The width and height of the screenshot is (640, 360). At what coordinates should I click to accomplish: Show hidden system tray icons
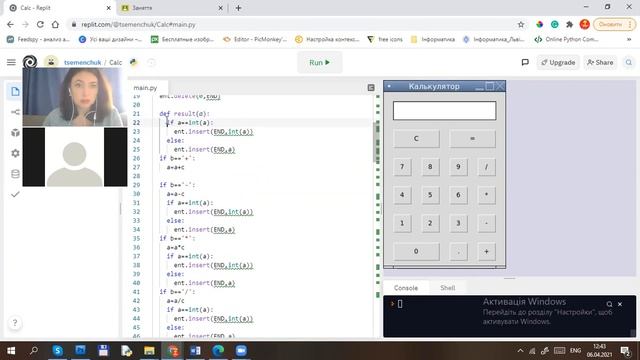click(x=520, y=351)
